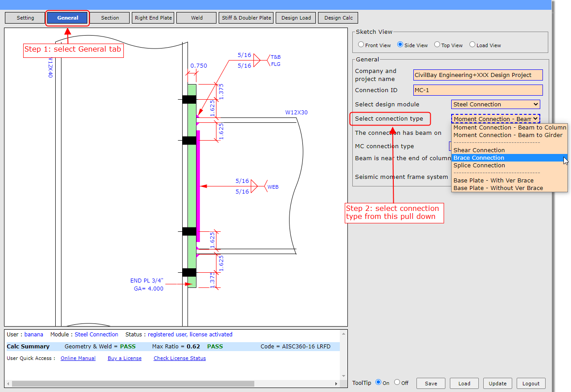This screenshot has width=571, height=392.
Task: Choose Splice Connection option
Action: point(479,166)
